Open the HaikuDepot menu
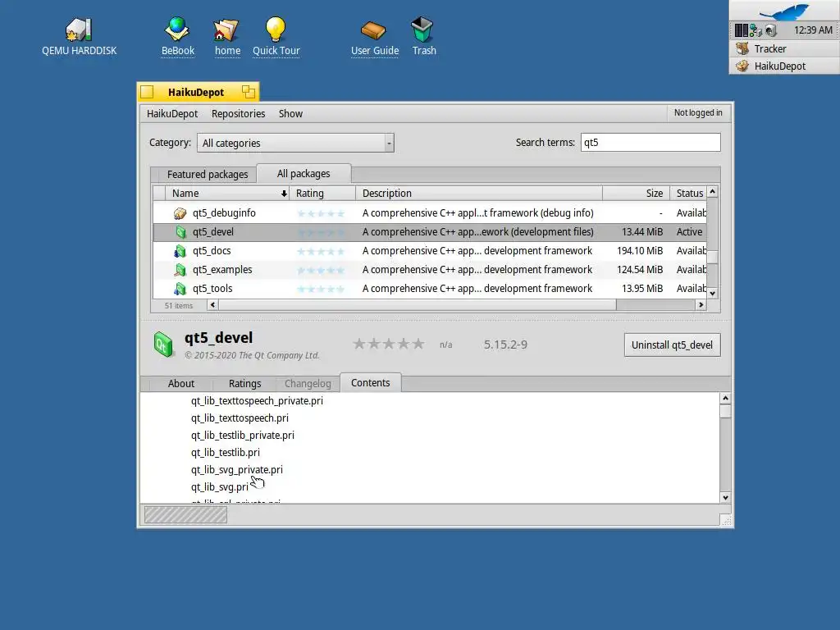 [x=172, y=113]
